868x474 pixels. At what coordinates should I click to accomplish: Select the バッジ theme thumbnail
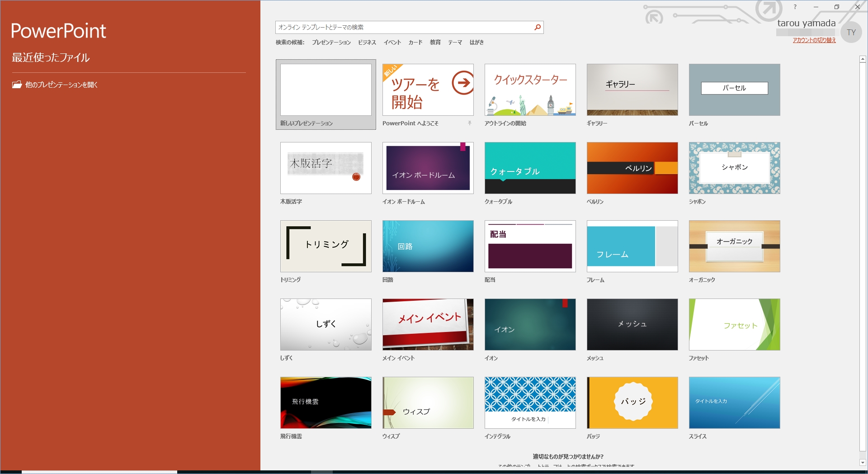(632, 403)
